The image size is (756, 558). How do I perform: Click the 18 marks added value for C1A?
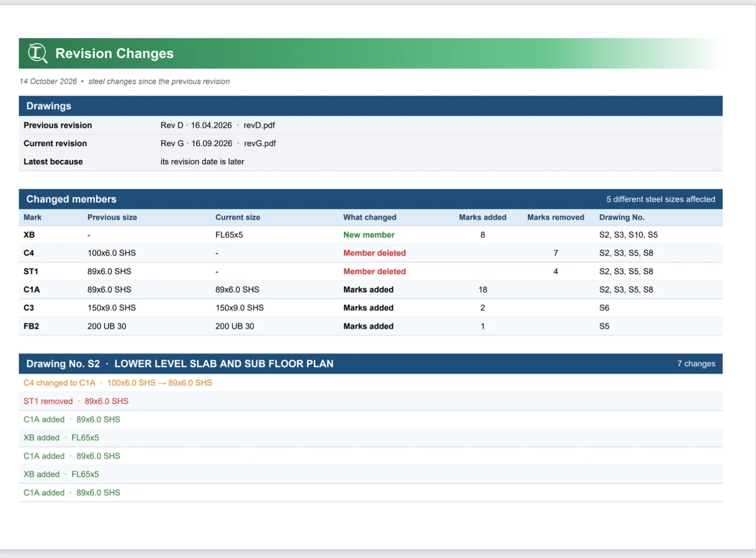coord(483,290)
